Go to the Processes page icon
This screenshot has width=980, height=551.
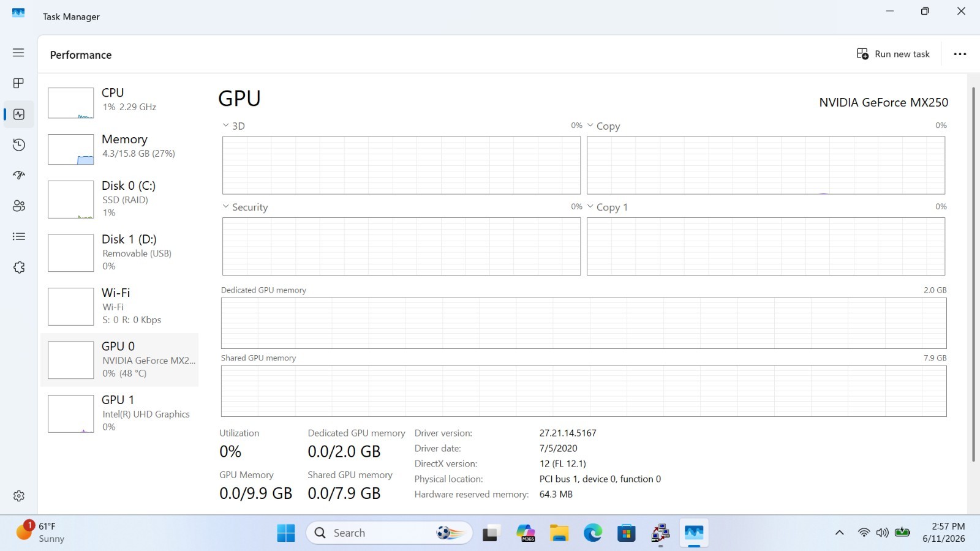pos(18,83)
